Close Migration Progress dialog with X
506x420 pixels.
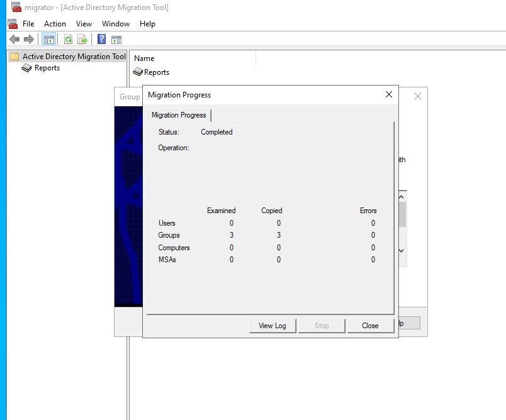coord(389,94)
